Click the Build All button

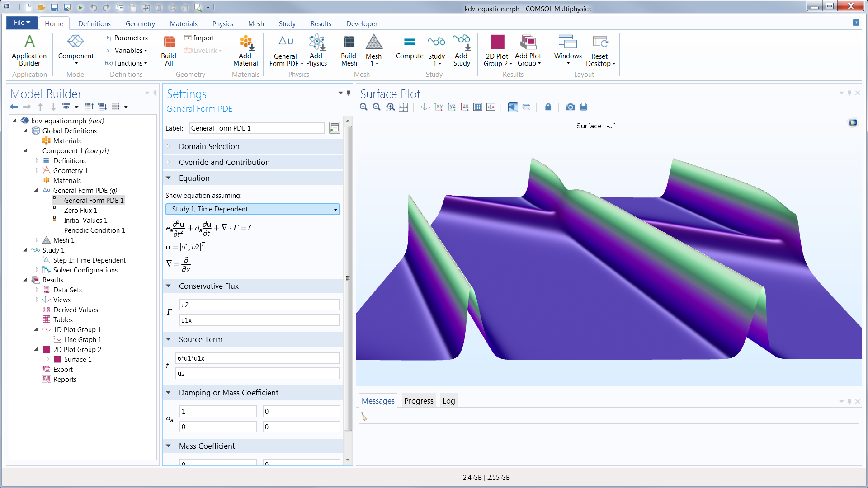coord(169,50)
